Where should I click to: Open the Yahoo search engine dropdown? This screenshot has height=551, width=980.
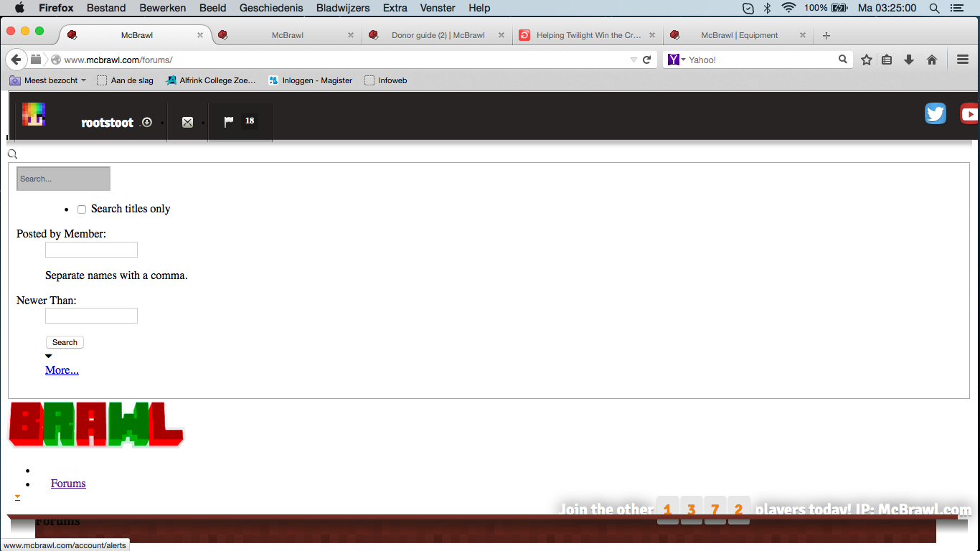click(x=677, y=60)
